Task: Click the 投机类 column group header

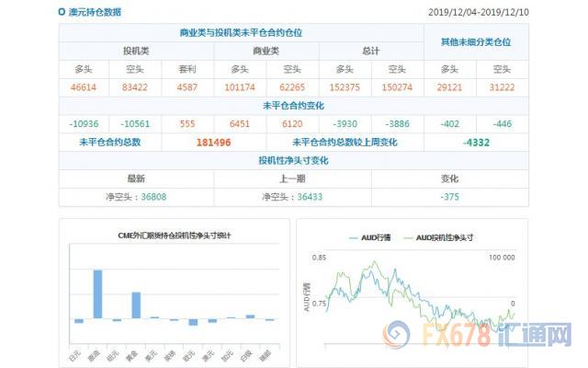Action: coord(136,52)
